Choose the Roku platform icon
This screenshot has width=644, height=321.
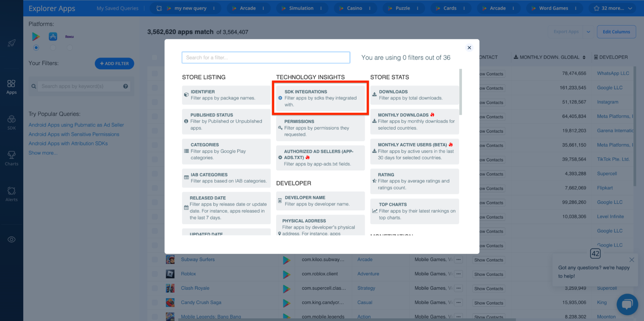click(x=70, y=37)
